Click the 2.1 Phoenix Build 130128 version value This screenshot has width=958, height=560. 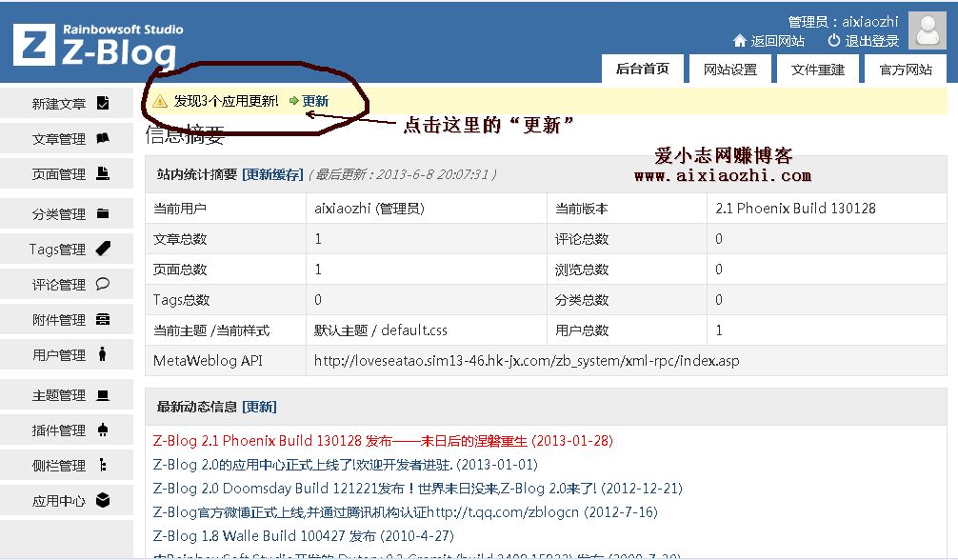(795, 209)
